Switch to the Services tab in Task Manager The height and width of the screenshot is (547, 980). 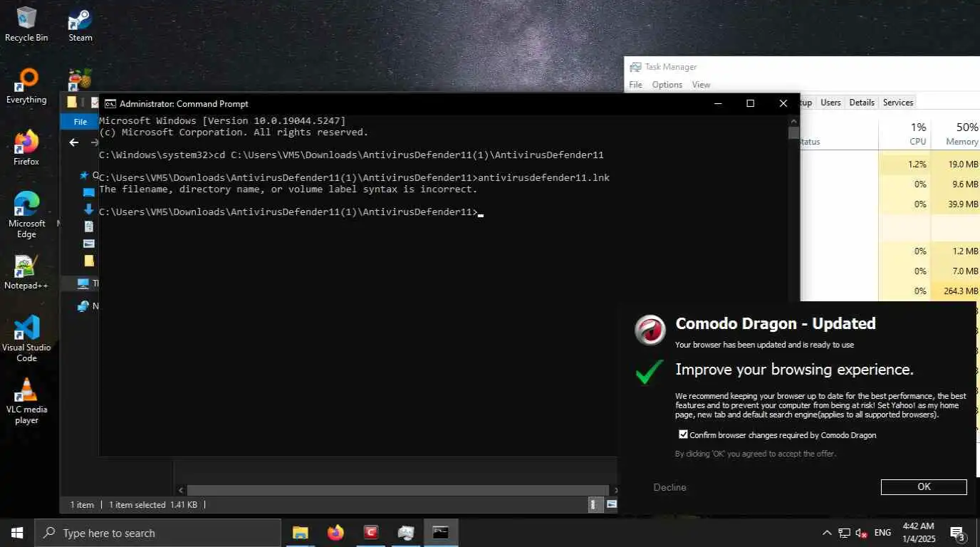pos(898,103)
